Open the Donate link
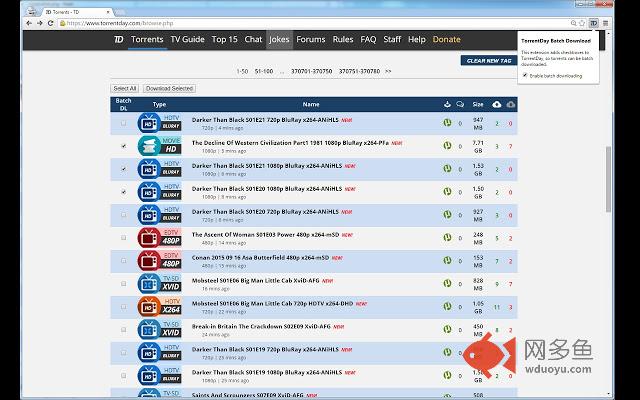The image size is (640, 400). pyautogui.click(x=447, y=39)
